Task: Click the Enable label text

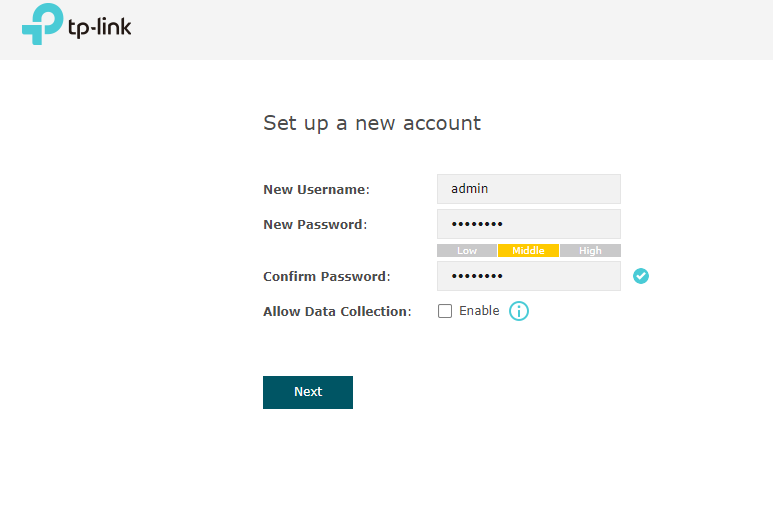Action: pyautogui.click(x=479, y=310)
